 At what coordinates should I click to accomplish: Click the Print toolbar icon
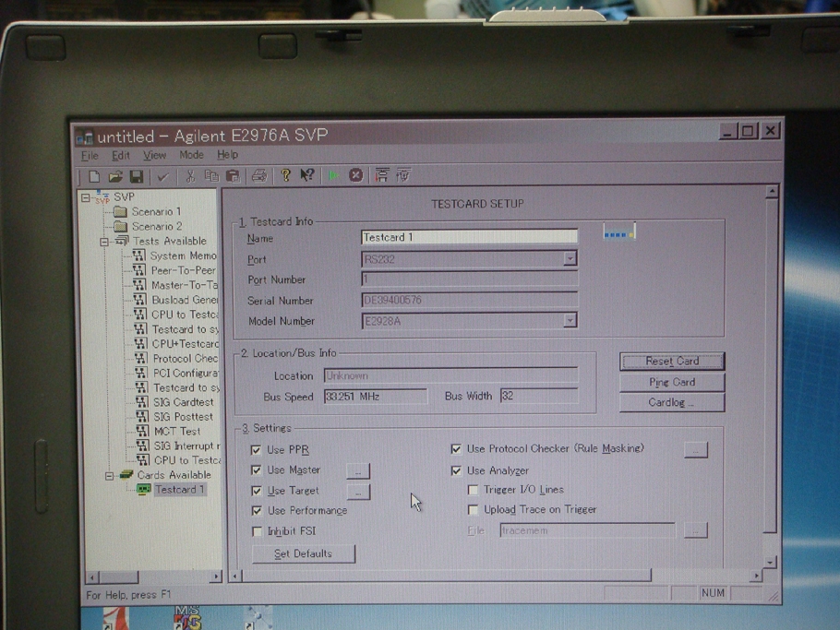click(258, 175)
